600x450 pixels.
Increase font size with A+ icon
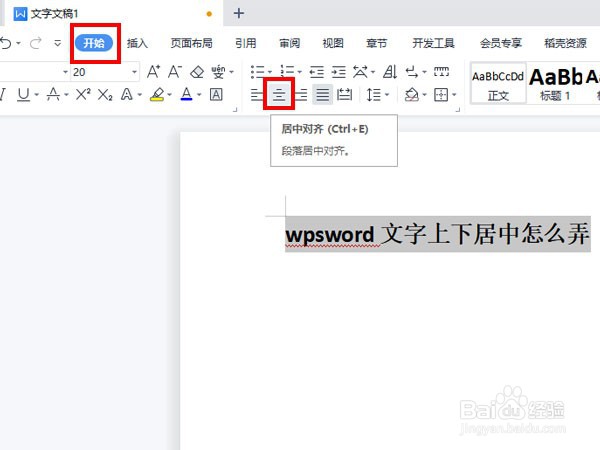(x=153, y=72)
